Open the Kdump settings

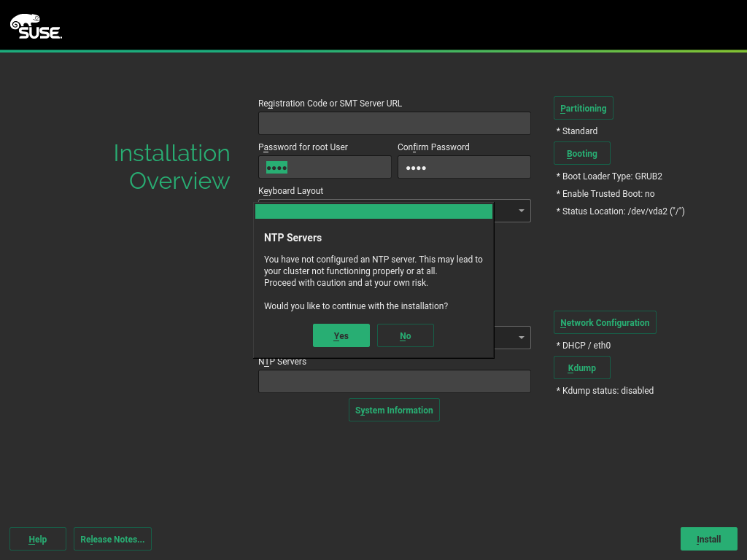(x=581, y=367)
